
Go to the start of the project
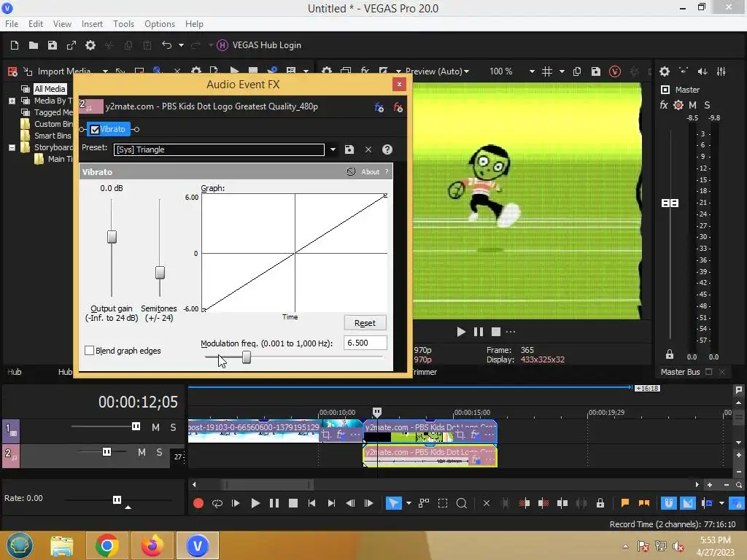tap(311, 503)
